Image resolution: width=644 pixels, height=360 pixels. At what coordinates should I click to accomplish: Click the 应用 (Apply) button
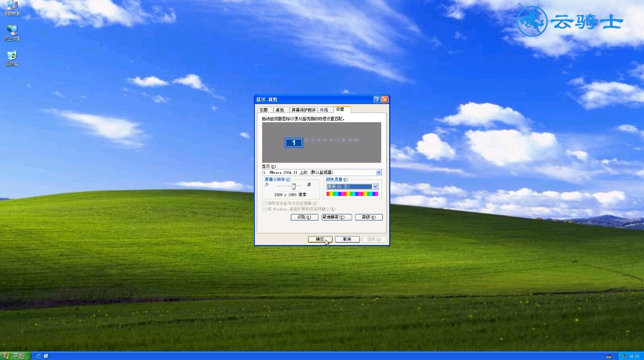374,239
